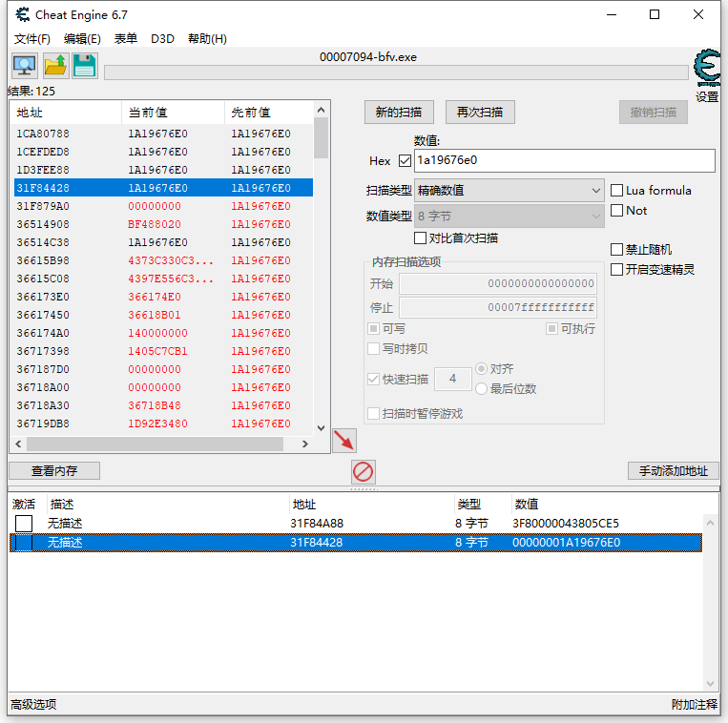The width and height of the screenshot is (728, 723).
Task: Sort by the 地址 column header in results
Action: coord(66,113)
